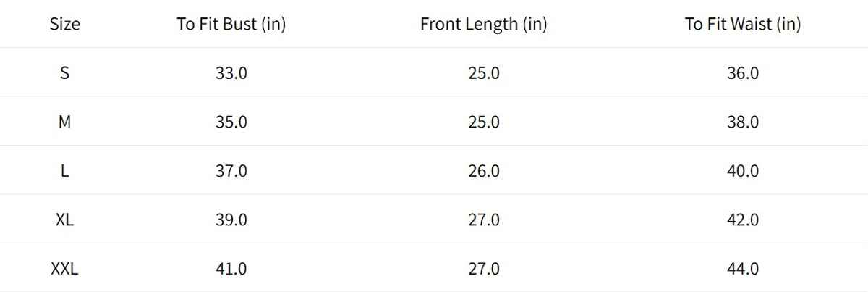Click bust value 35.0 in M row
Viewport: 868px width, 292px height.
[x=231, y=122]
